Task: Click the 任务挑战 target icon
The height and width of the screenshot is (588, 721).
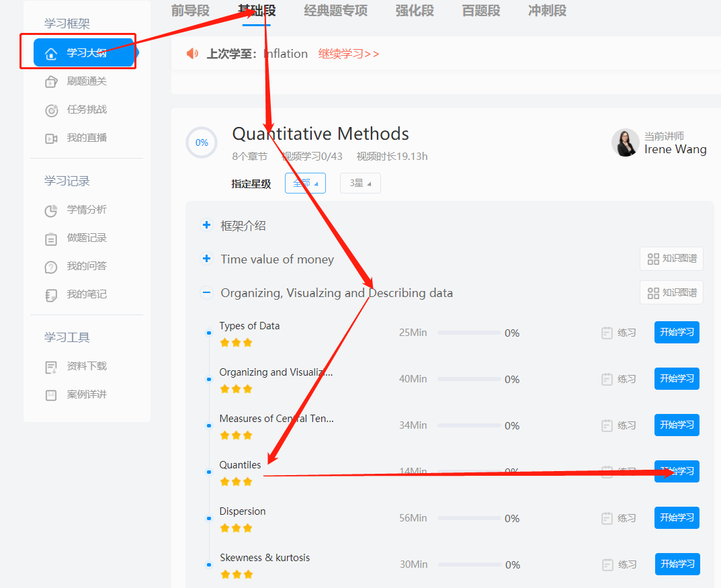Action: (51, 110)
